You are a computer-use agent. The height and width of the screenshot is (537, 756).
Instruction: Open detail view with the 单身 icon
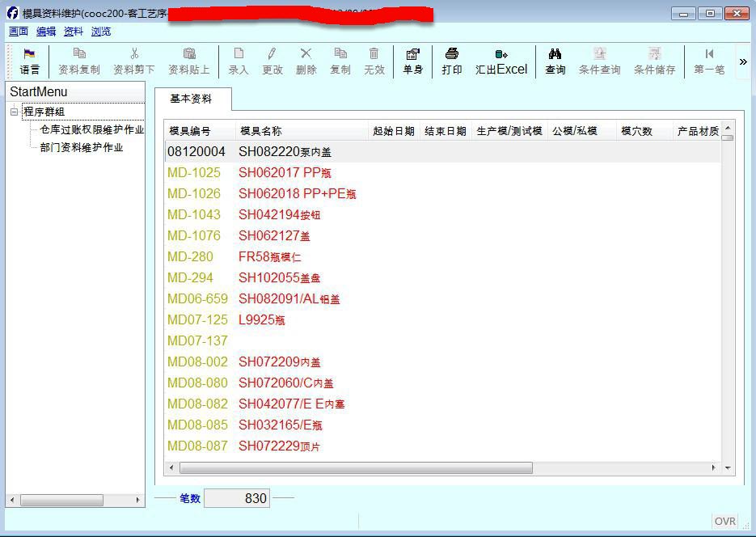click(412, 61)
